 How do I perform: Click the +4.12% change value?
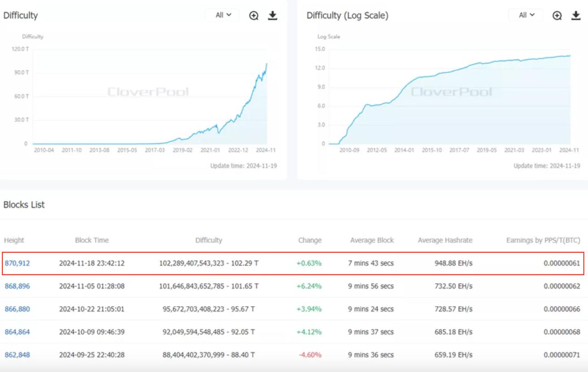pyautogui.click(x=309, y=332)
